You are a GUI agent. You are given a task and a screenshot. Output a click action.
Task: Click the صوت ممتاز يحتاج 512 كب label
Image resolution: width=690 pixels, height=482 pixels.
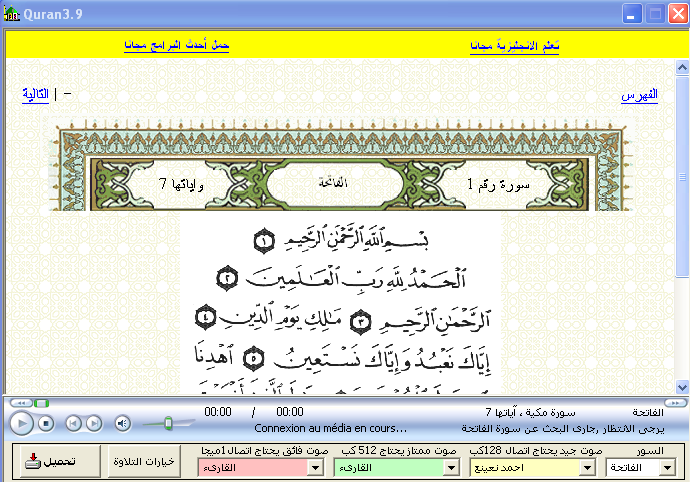coord(399,451)
